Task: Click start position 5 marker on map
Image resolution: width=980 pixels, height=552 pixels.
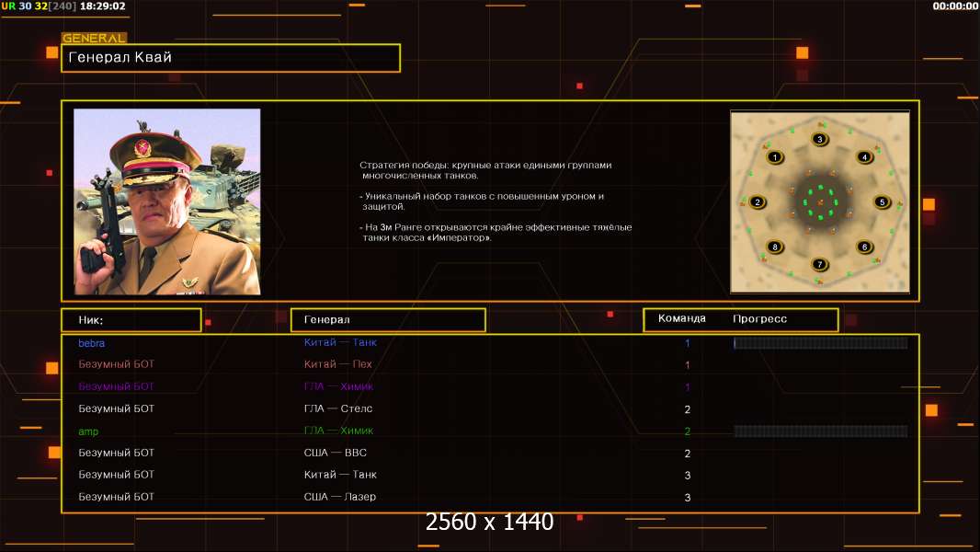Action: coord(882,202)
